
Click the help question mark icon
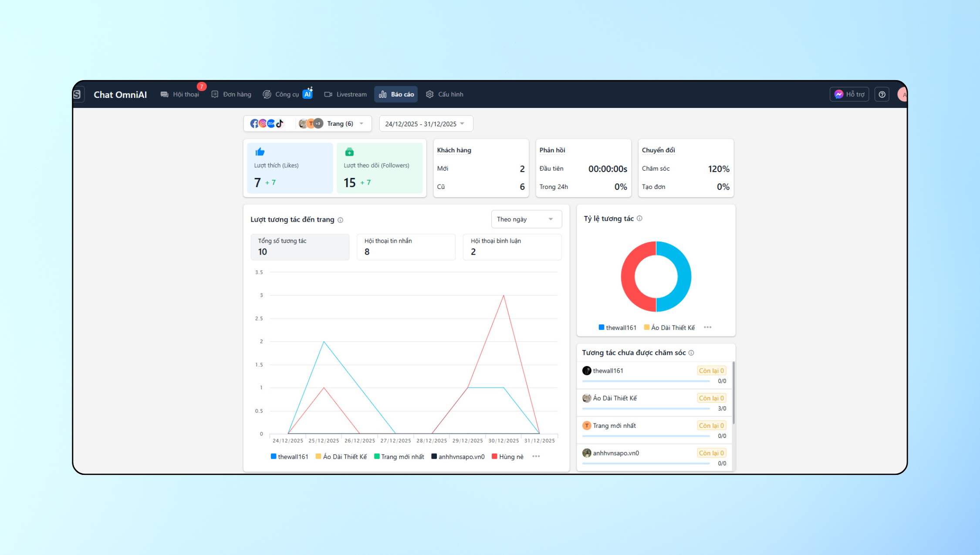pyautogui.click(x=882, y=94)
